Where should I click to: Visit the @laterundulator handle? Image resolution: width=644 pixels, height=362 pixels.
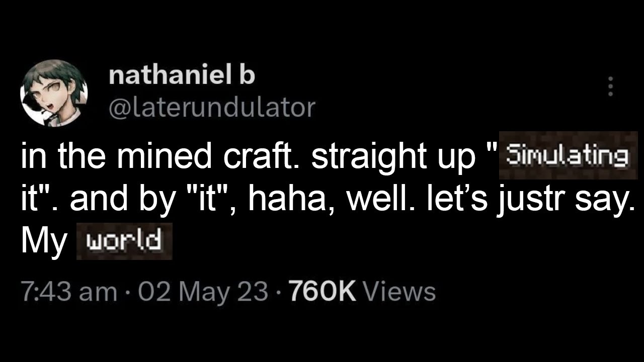(x=212, y=107)
